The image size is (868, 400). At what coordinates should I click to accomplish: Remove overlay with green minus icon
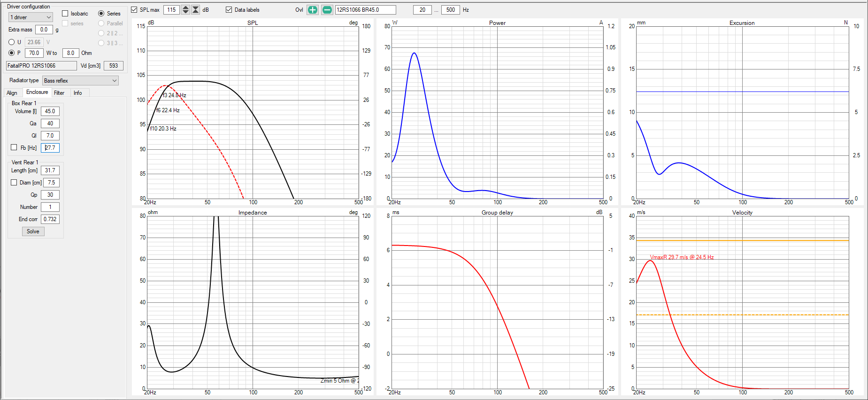tap(327, 10)
